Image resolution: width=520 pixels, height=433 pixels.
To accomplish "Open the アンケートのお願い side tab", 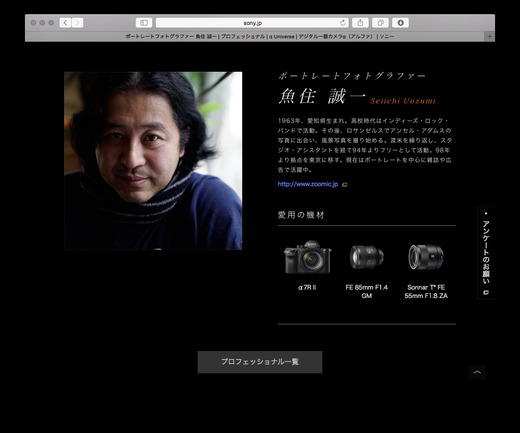I will click(486, 253).
